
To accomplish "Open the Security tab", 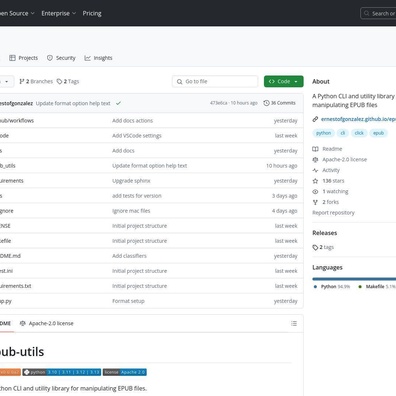I will pyautogui.click(x=61, y=58).
